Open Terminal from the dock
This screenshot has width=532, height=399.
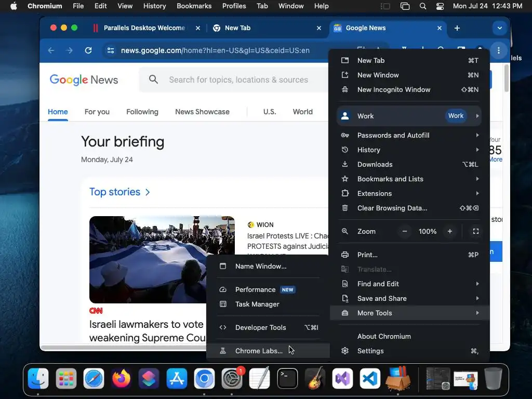287,378
